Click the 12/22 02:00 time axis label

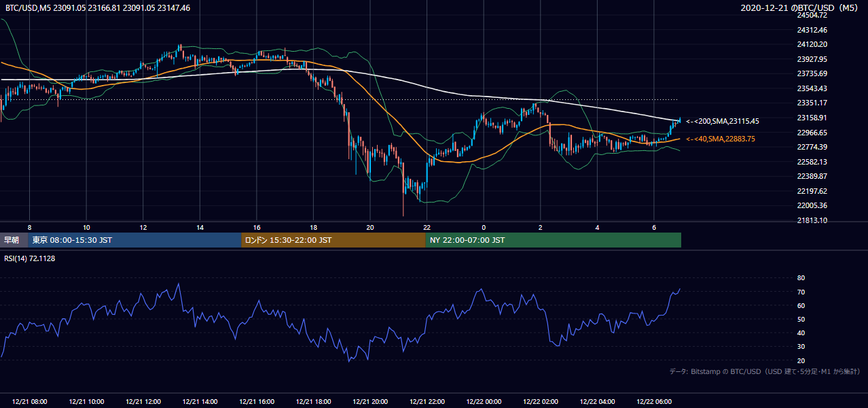(541, 402)
